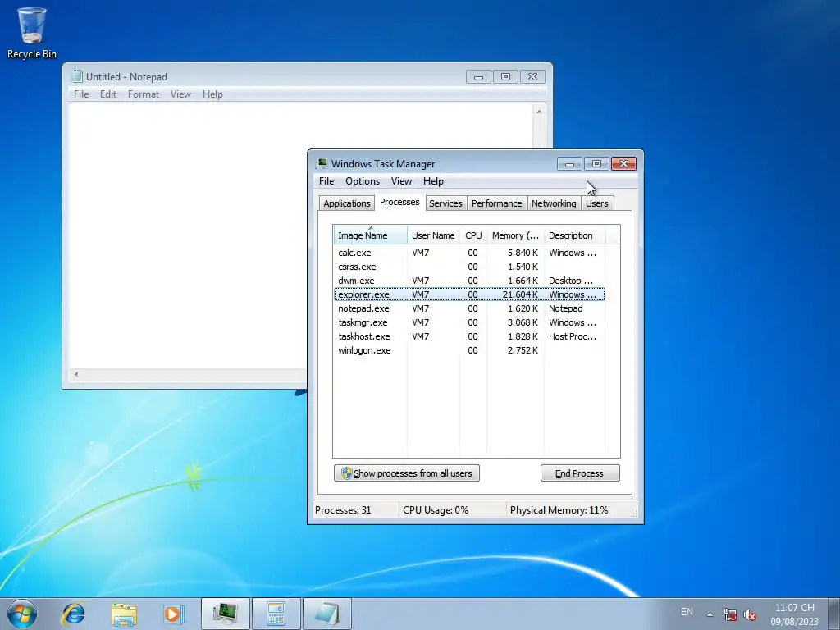Switch to the Services tab
This screenshot has width=840, height=630.
445,203
